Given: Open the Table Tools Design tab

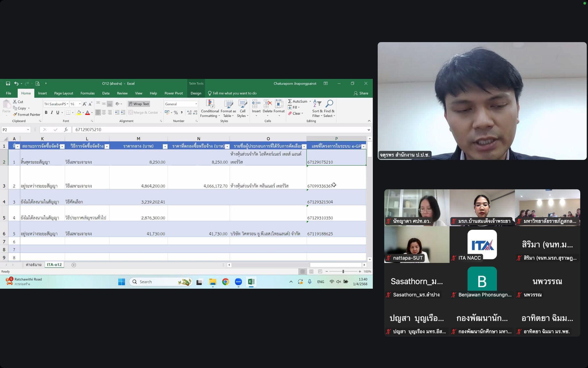Looking at the screenshot, I should (x=196, y=93).
